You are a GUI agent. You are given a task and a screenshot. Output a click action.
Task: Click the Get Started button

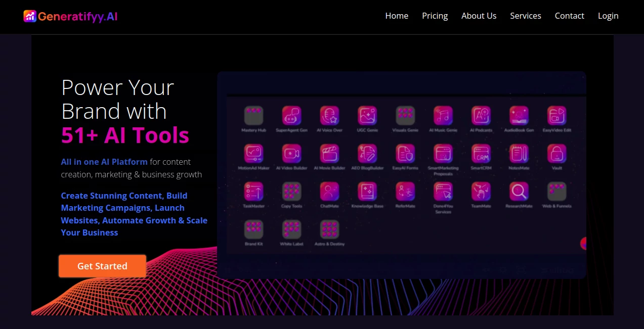coord(102,266)
